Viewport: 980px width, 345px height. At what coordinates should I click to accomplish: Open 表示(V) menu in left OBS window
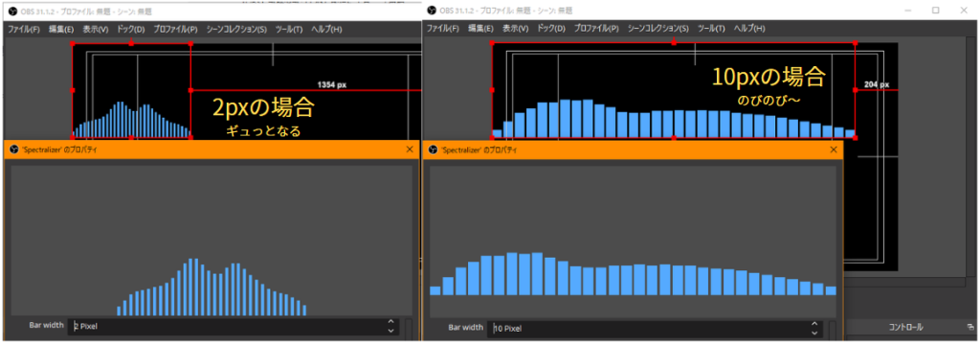pyautogui.click(x=96, y=30)
